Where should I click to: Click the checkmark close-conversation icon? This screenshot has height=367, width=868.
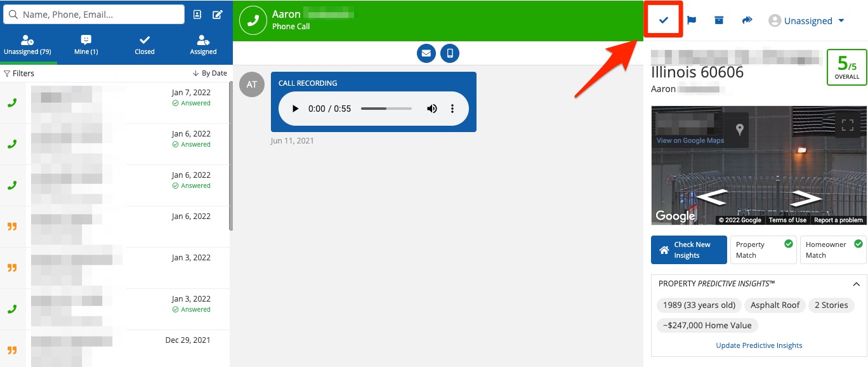click(x=664, y=20)
